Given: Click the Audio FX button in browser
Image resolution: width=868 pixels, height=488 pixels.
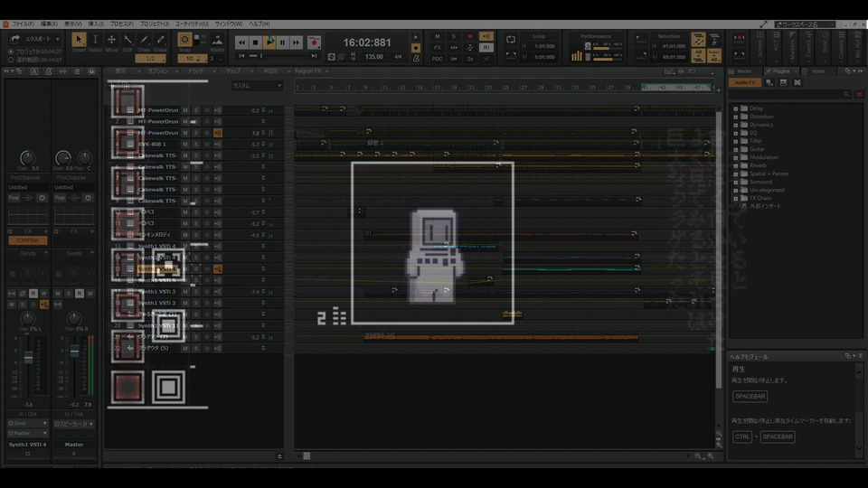Looking at the screenshot, I should (744, 82).
